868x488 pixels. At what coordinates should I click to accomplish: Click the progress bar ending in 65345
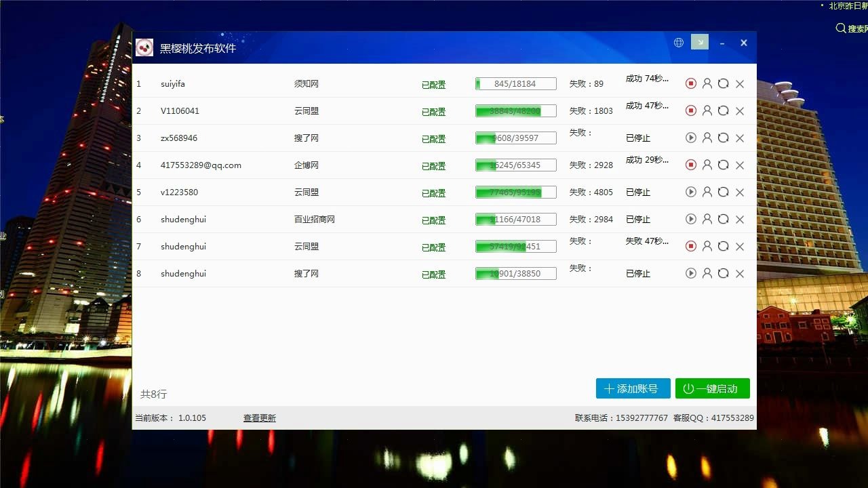(x=516, y=165)
